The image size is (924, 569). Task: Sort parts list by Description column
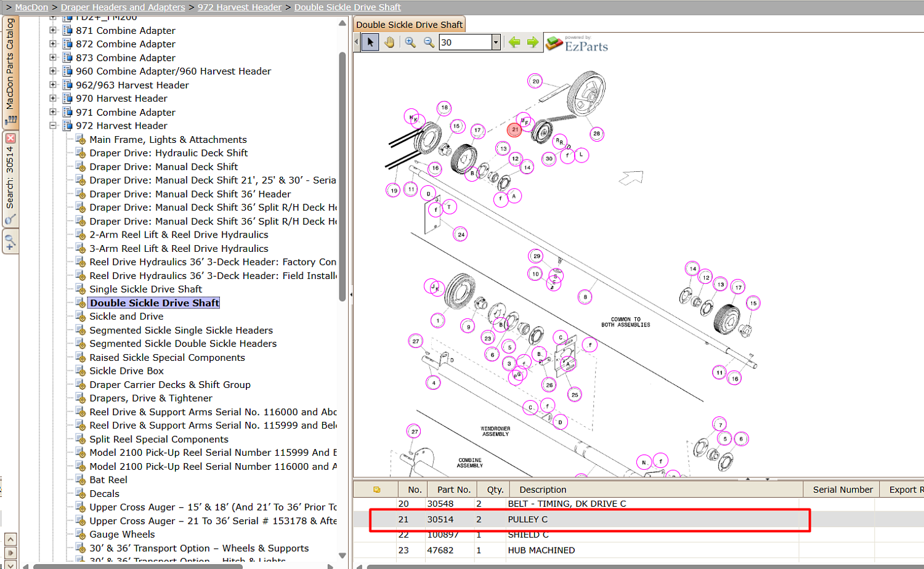pyautogui.click(x=655, y=490)
